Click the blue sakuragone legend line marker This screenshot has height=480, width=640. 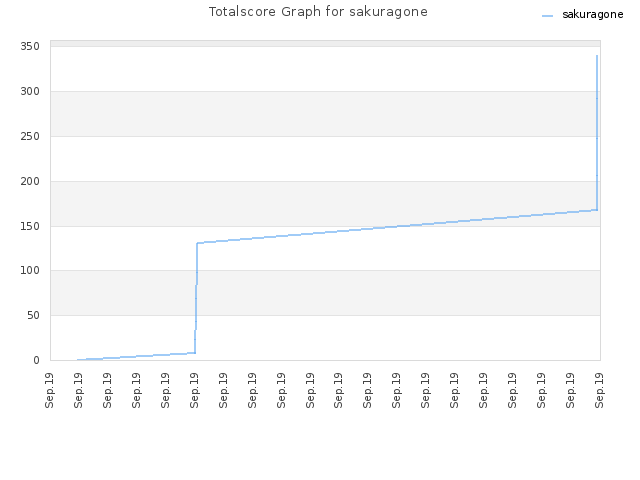point(547,16)
